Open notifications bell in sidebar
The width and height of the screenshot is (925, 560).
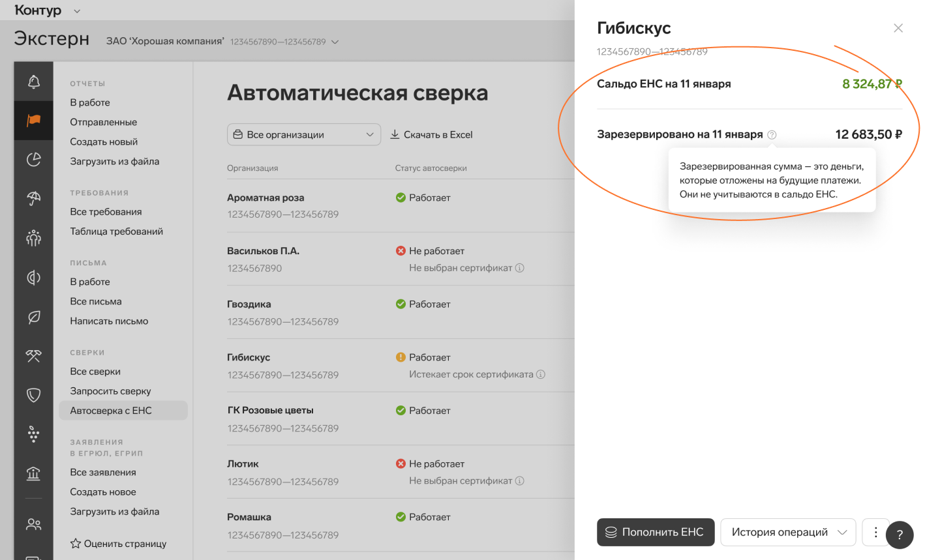point(33,81)
